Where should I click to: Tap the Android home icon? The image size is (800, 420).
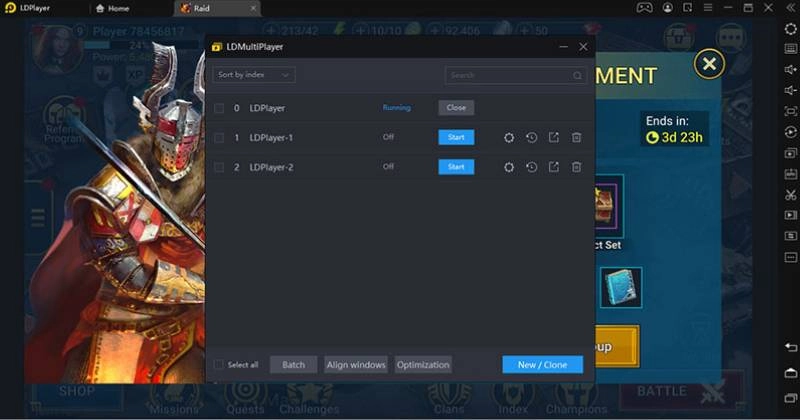point(790,373)
